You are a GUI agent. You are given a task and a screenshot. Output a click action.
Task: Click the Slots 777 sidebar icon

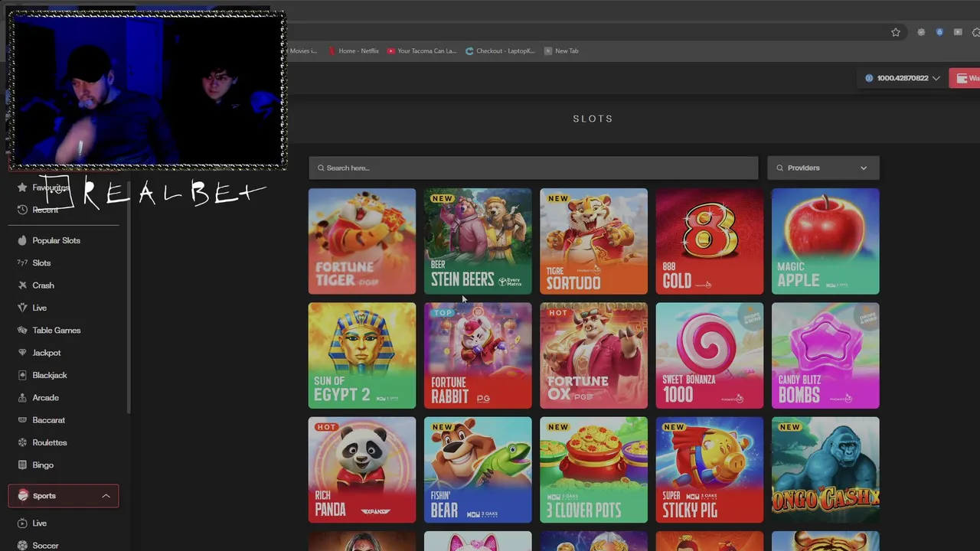pyautogui.click(x=22, y=262)
